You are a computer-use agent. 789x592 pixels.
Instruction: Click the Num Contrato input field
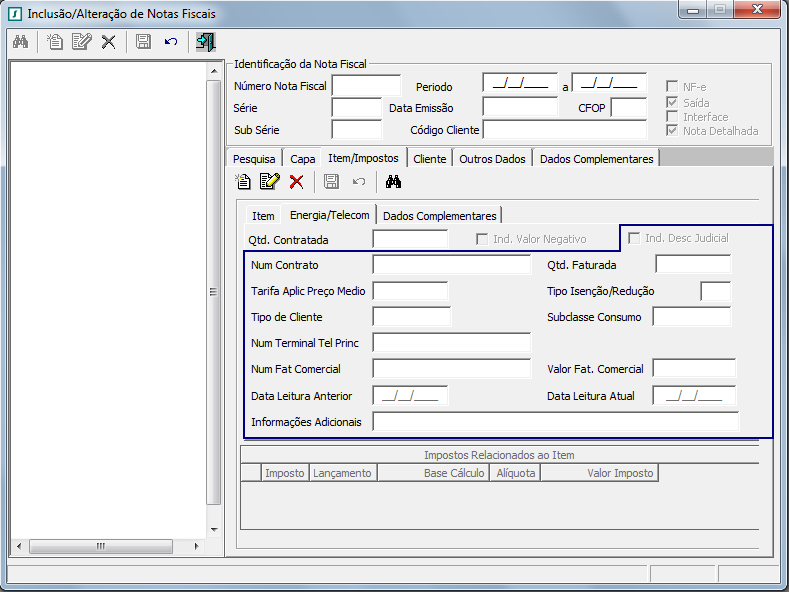click(x=451, y=265)
